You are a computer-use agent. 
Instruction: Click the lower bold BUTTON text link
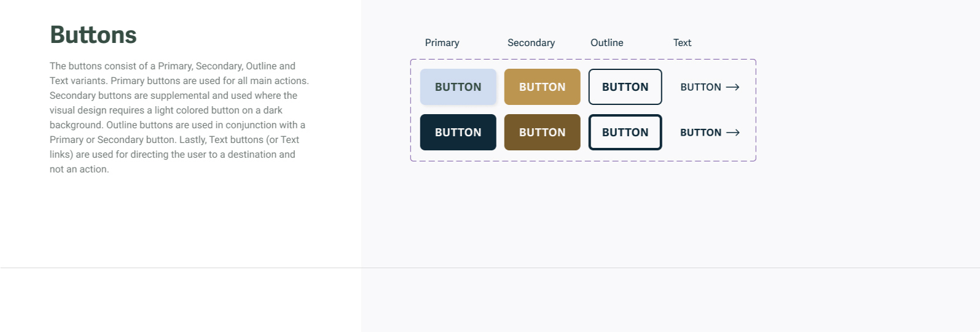pos(700,133)
